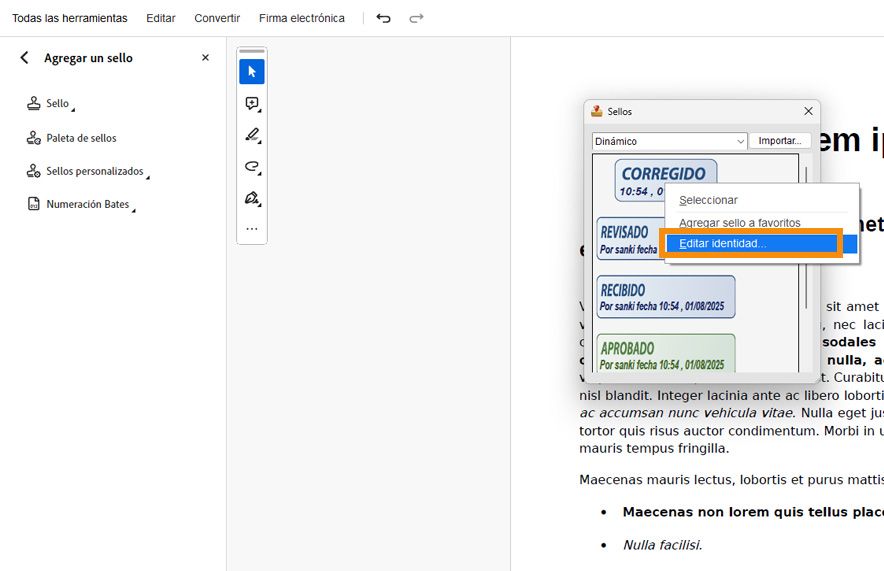Open more tools ellipsis in quick toolbar
Screen dimensions: 884x571
(x=251, y=229)
